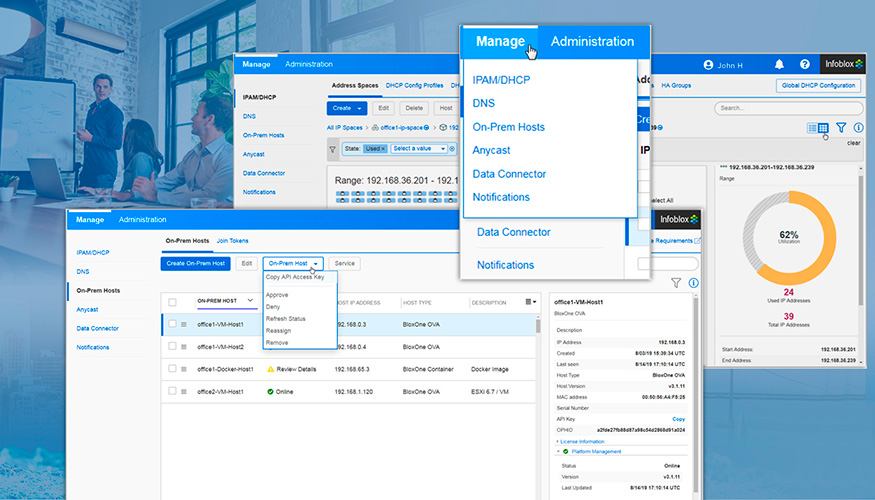
Task: Remove the Used tag from State filter
Action: [383, 148]
